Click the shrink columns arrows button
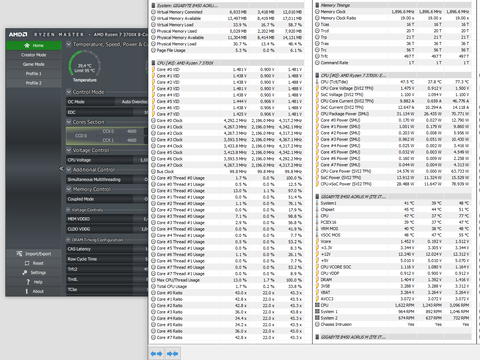Screen dimensions: 480x360 pyautogui.click(x=172, y=353)
